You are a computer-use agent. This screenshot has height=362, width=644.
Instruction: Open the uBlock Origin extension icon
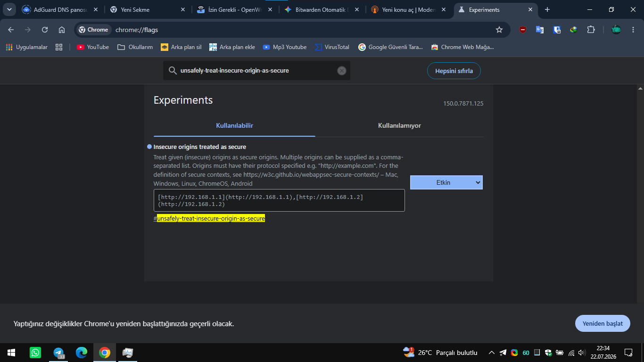[523, 30]
